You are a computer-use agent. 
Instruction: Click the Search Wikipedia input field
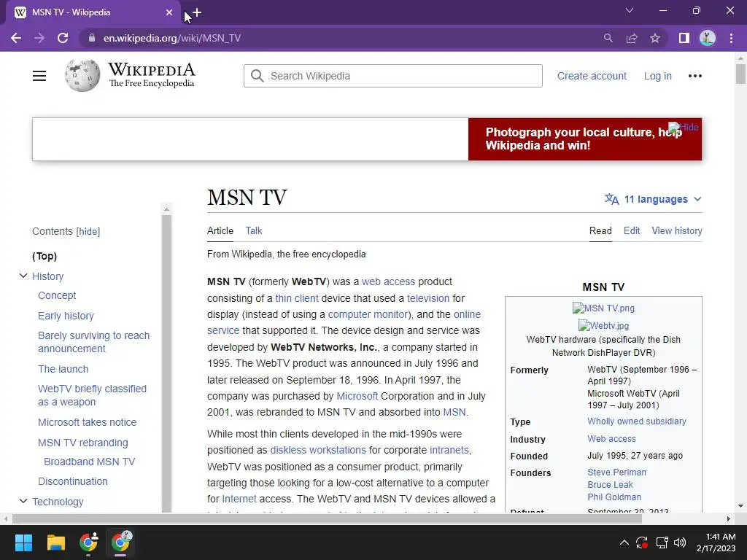[393, 76]
